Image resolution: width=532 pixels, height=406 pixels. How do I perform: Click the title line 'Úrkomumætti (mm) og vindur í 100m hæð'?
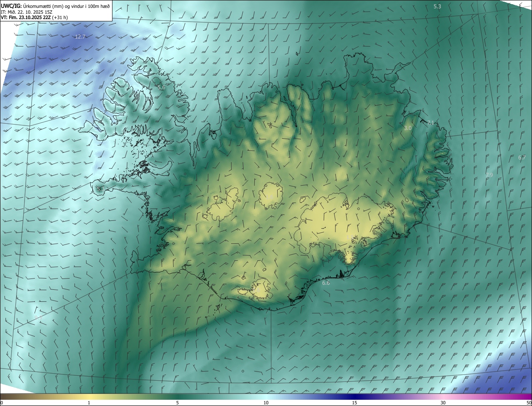coord(66,6)
